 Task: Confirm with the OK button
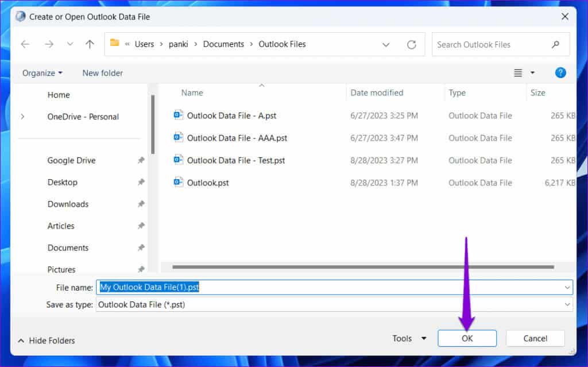(467, 338)
